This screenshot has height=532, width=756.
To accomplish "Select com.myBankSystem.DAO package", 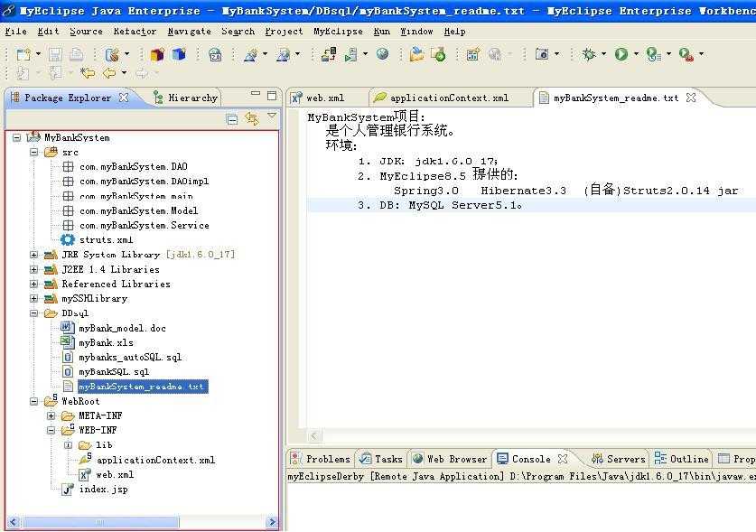I will pos(134,167).
